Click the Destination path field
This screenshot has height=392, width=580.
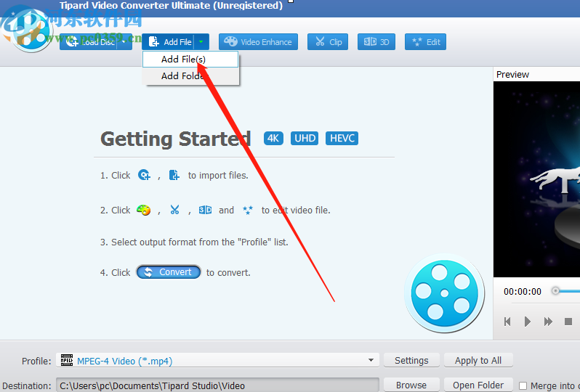(217, 385)
